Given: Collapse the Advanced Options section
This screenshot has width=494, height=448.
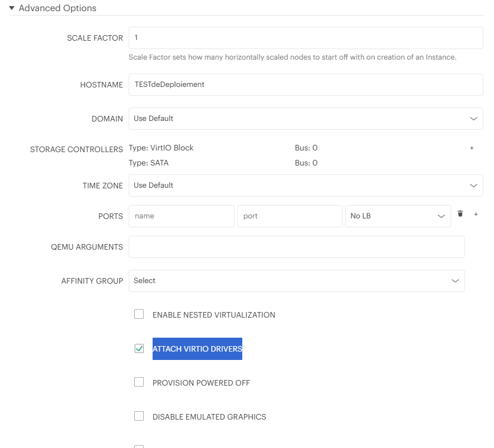Looking at the screenshot, I should (x=12, y=8).
